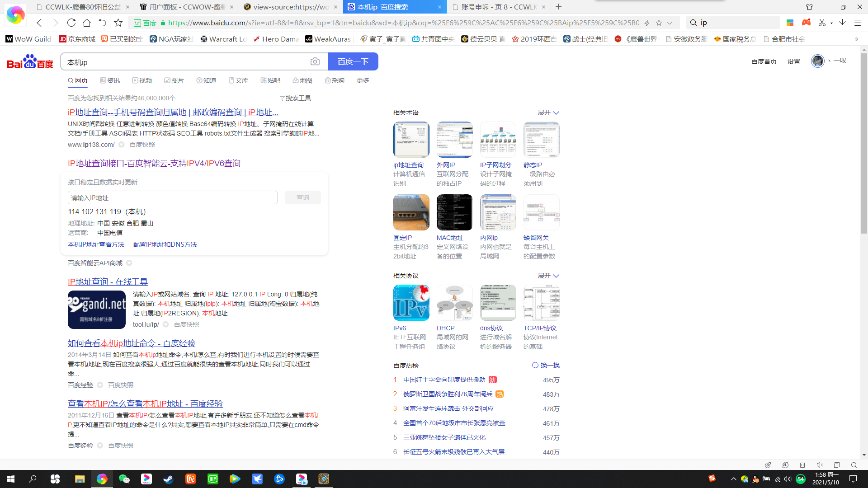The image size is (868, 488).
Task: Click the 请输入IP地址 input field
Action: [172, 197]
